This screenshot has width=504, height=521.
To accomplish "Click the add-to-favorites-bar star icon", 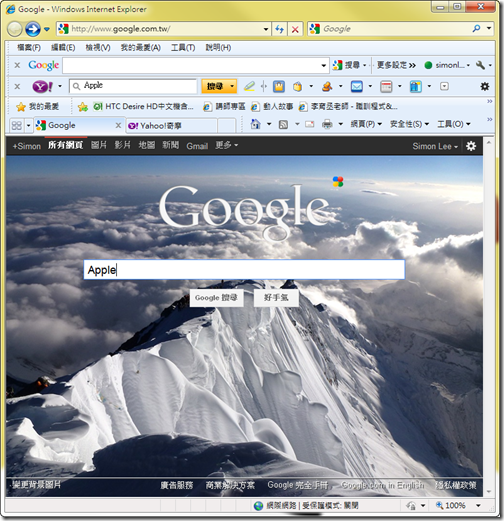I will tap(82, 107).
